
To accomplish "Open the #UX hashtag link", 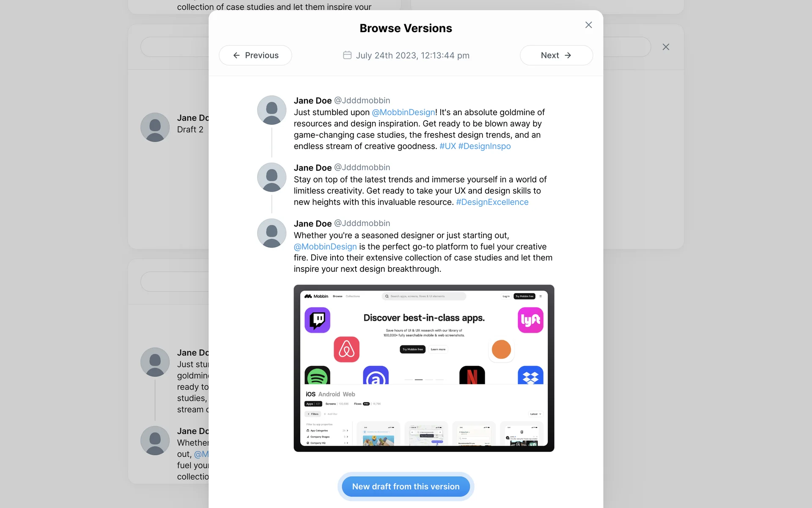I will (447, 146).
